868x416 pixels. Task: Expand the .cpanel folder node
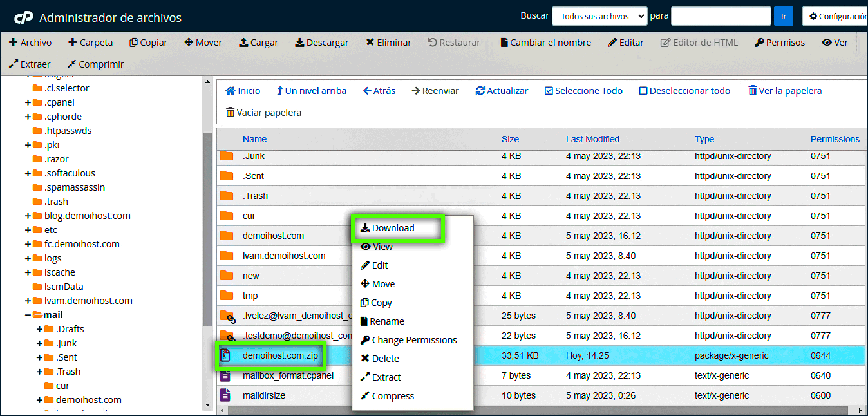28,102
